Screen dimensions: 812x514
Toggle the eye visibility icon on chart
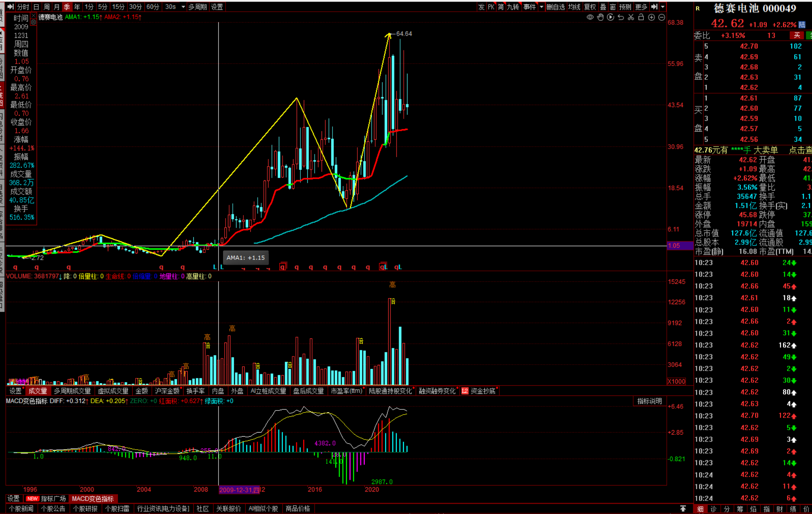click(x=590, y=17)
